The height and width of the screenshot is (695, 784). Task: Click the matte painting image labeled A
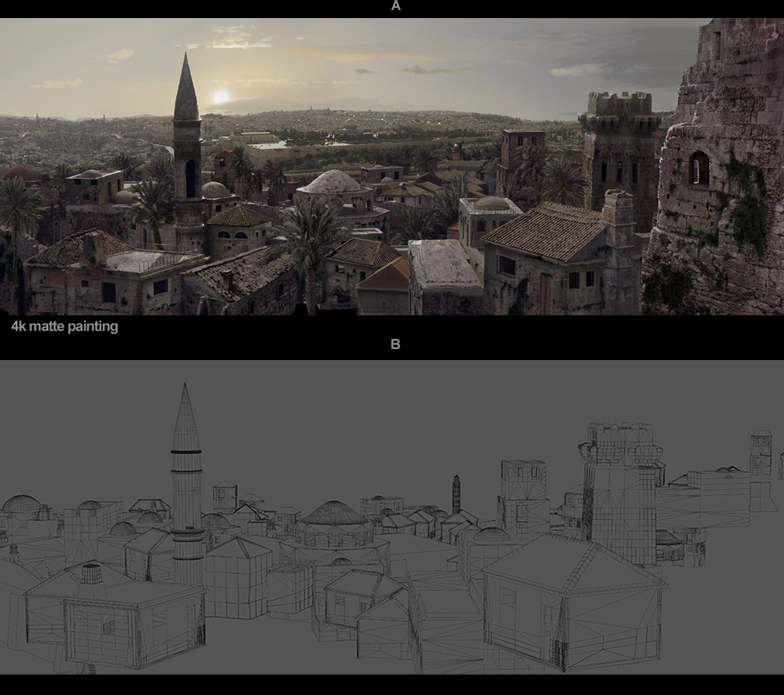392,166
